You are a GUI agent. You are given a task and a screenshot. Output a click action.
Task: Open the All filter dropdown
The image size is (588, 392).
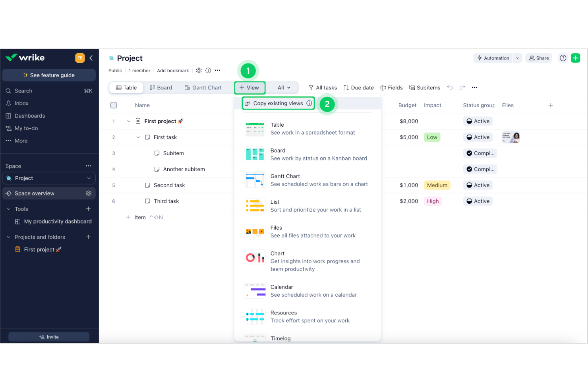(x=283, y=87)
